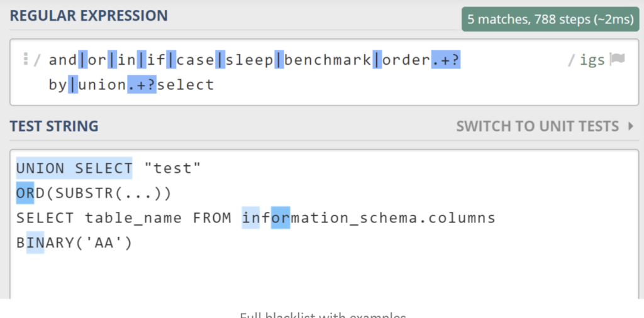Click the regex flags flag icon
Viewport: 644px width, 318px height.
(x=618, y=60)
